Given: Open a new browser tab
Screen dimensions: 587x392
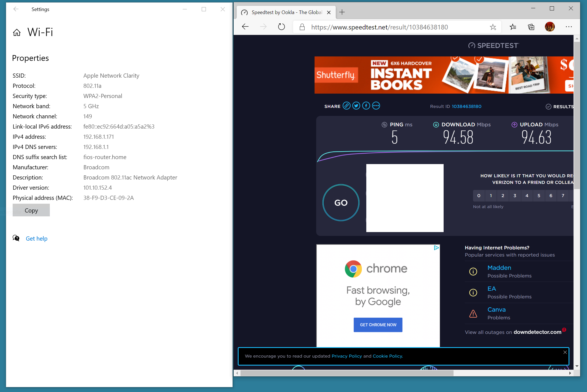Looking at the screenshot, I should [342, 12].
